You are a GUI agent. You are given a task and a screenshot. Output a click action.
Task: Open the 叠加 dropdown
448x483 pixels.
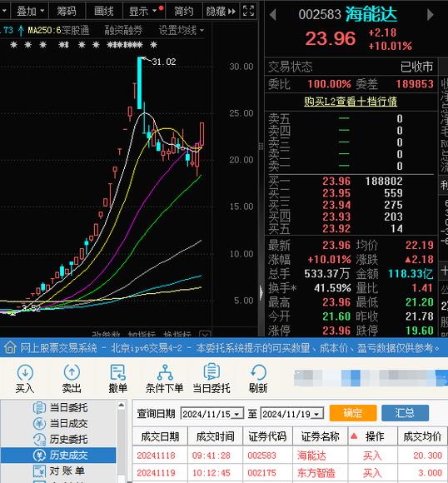click(x=30, y=12)
